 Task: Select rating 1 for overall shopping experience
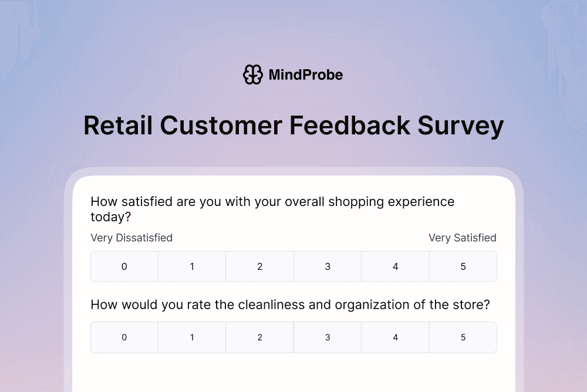click(x=192, y=266)
